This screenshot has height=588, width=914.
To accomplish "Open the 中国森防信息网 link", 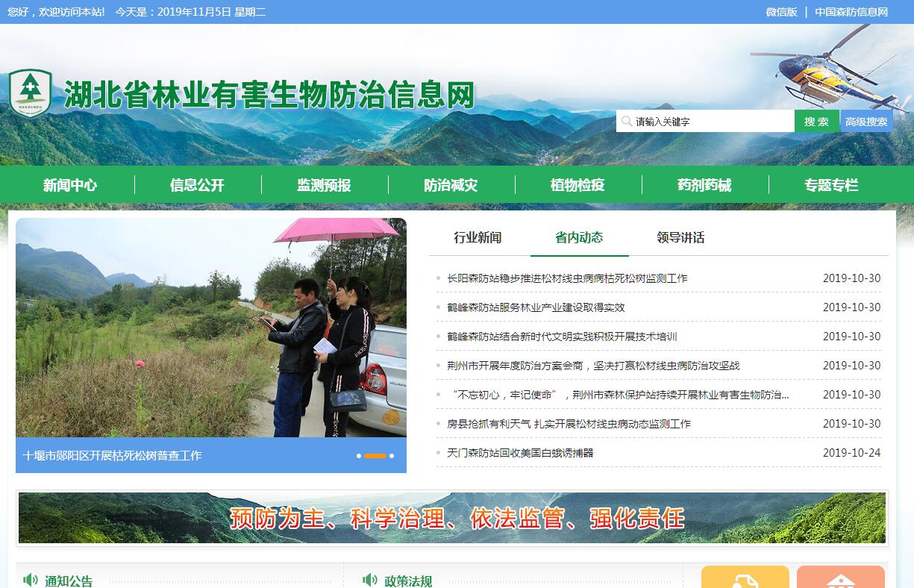I will click(x=851, y=12).
